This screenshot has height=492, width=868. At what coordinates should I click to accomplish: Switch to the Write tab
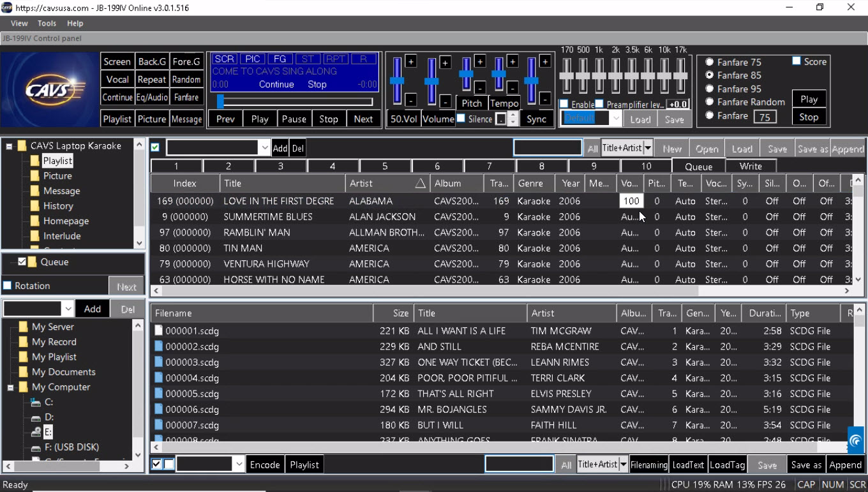coord(751,166)
